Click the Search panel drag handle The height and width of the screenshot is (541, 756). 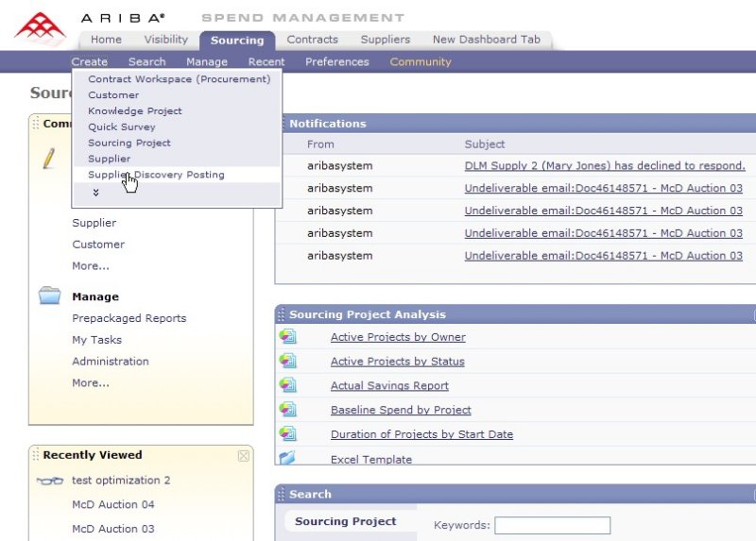(282, 494)
